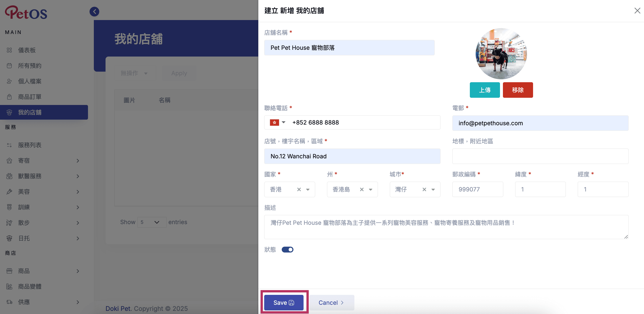Click the 緯度 latitude field
This screenshot has width=644, height=314.
[x=540, y=189]
